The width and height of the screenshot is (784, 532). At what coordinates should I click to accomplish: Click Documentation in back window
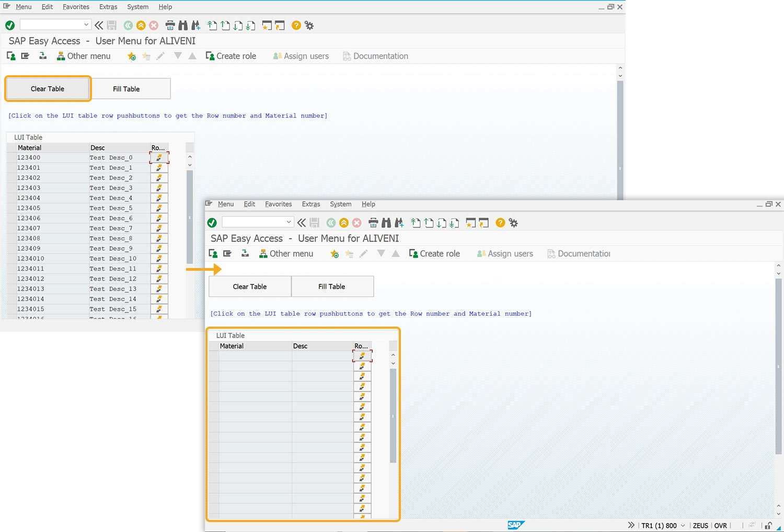click(375, 56)
